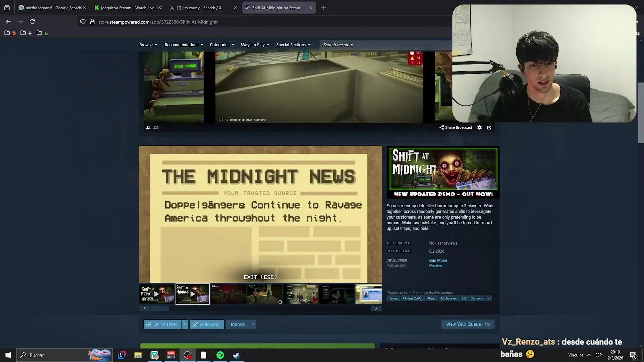Add another tag with plus button
This screenshot has height=362, width=644.
pos(488,298)
